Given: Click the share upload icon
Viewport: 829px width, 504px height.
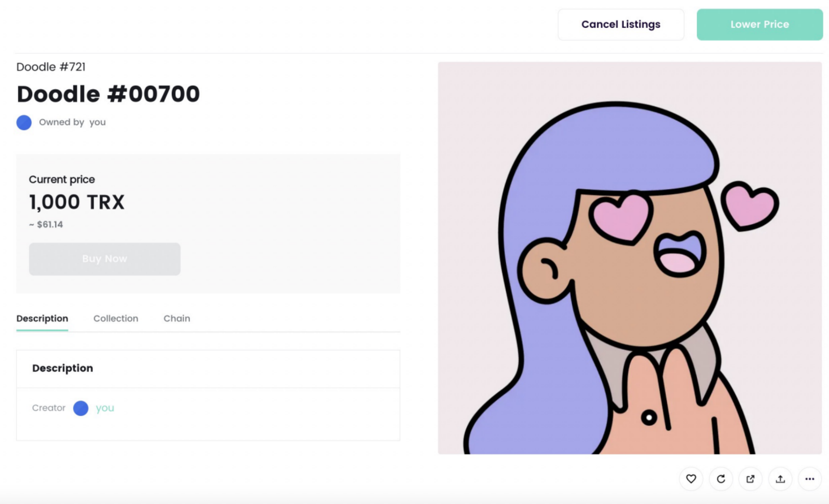Looking at the screenshot, I should click(780, 479).
